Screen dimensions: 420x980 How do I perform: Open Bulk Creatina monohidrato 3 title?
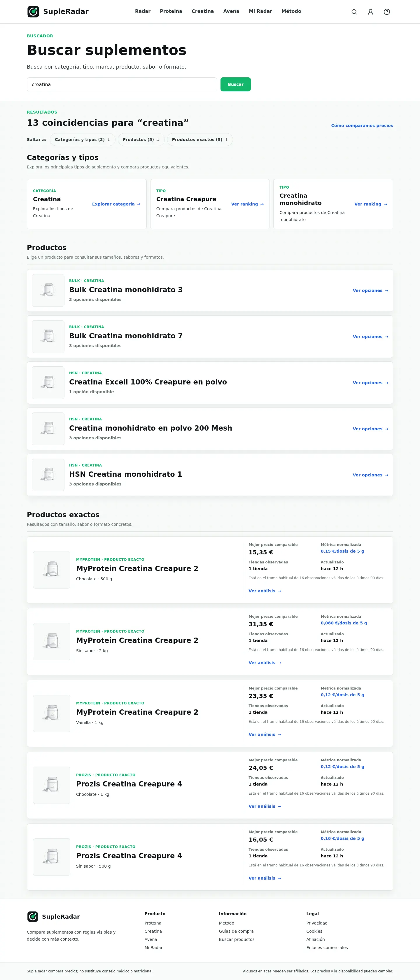(126, 290)
